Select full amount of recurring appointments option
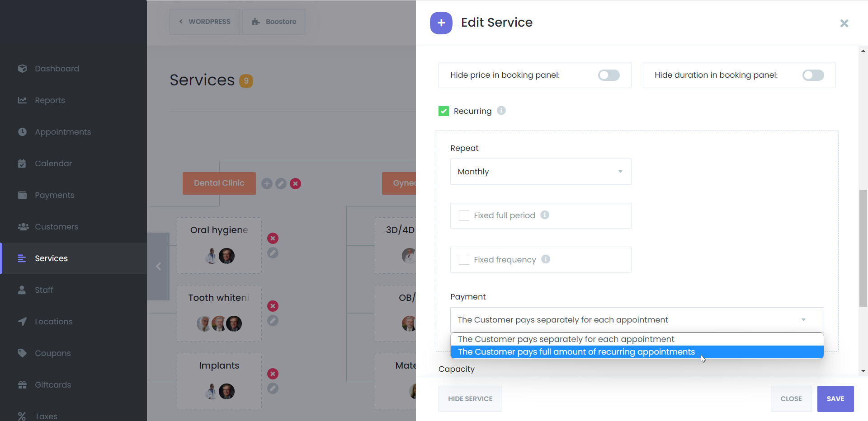 [x=576, y=352]
